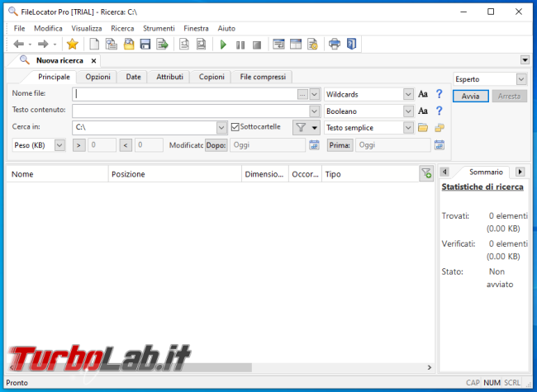Close the Nuova ricerca tab
537x392 pixels.
point(93,60)
